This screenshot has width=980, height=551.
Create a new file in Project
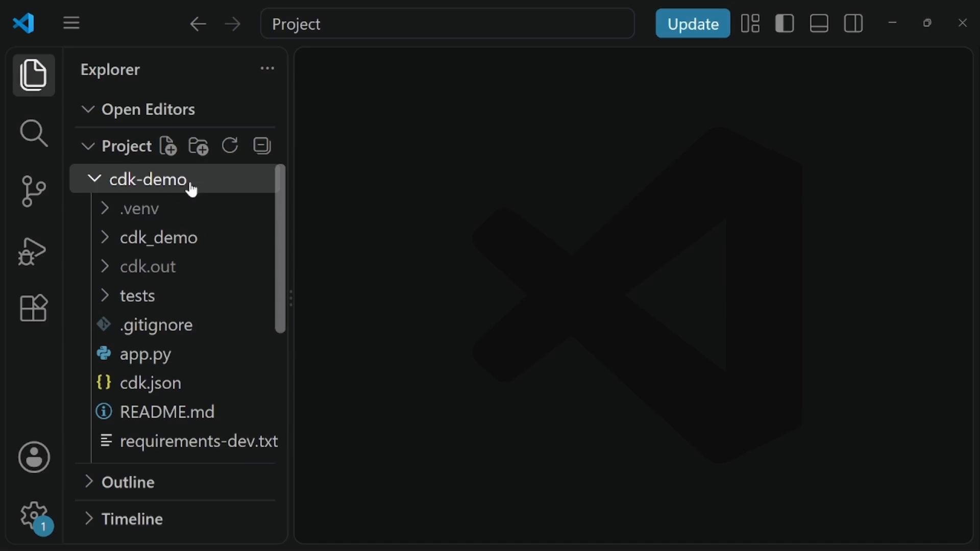168,146
